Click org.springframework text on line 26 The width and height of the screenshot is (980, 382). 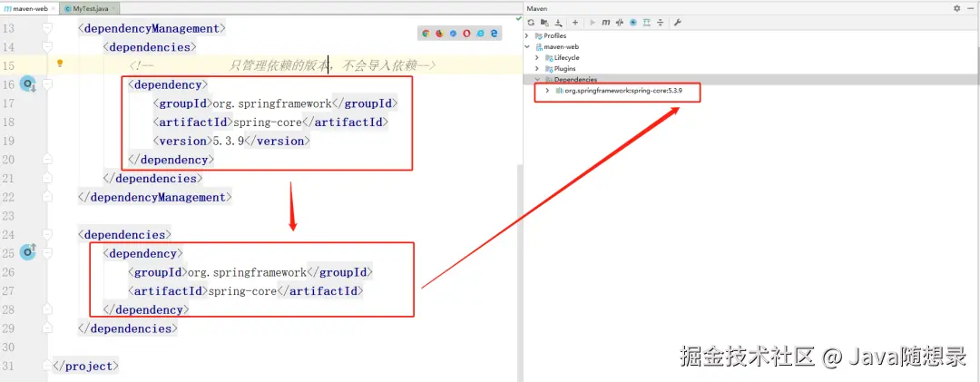248,272
